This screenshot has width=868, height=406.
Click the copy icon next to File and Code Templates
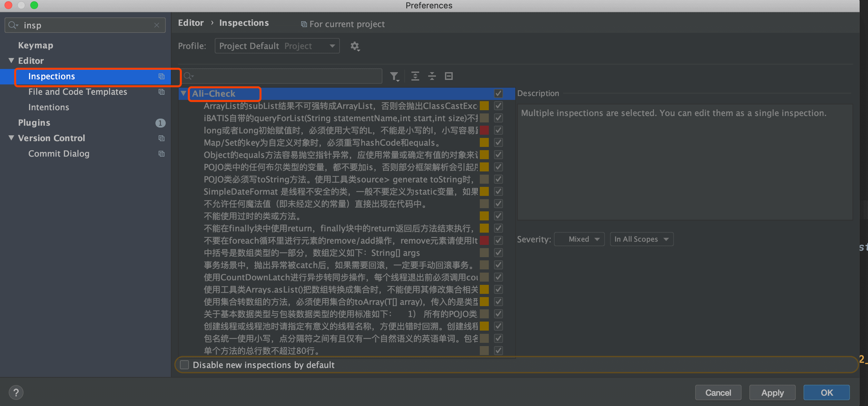(161, 92)
